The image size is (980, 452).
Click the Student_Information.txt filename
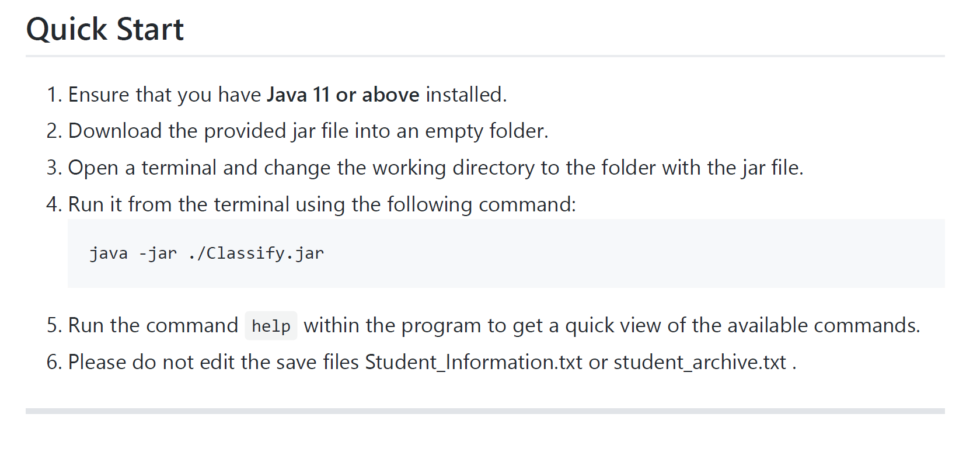click(x=473, y=362)
